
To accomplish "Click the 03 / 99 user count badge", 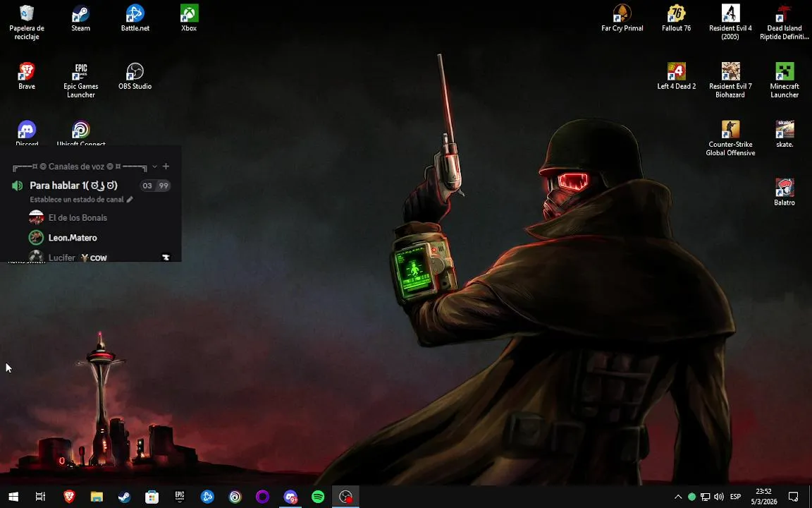I will click(155, 186).
